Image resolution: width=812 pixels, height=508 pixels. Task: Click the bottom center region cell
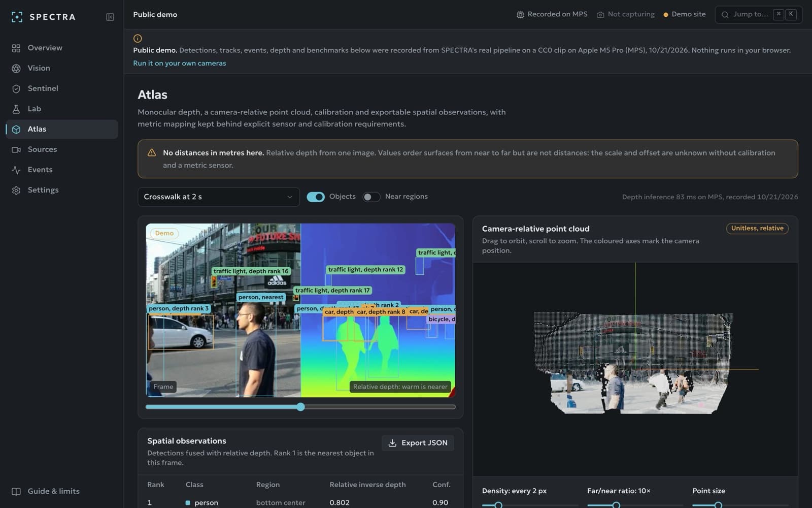coord(281,502)
